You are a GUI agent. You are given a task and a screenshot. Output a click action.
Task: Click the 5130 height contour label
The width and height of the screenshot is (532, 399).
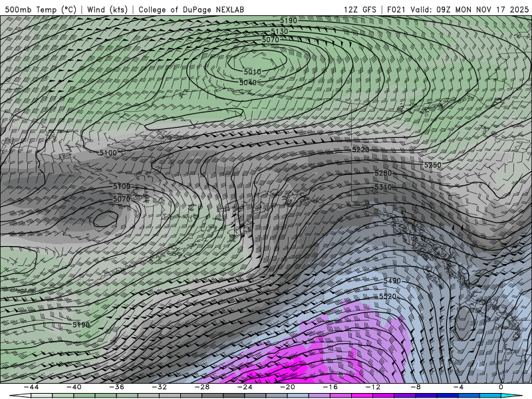point(279,31)
